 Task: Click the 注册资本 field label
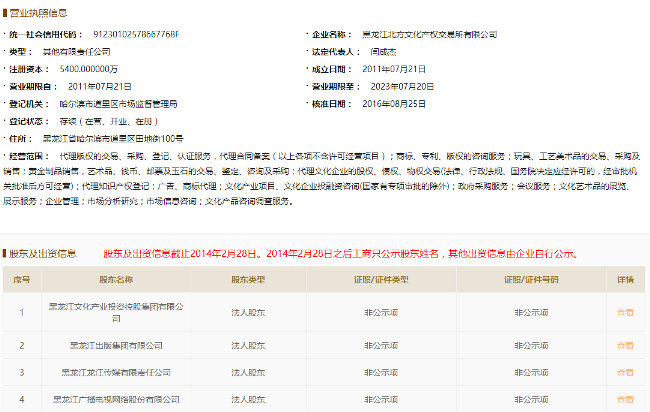(x=29, y=69)
